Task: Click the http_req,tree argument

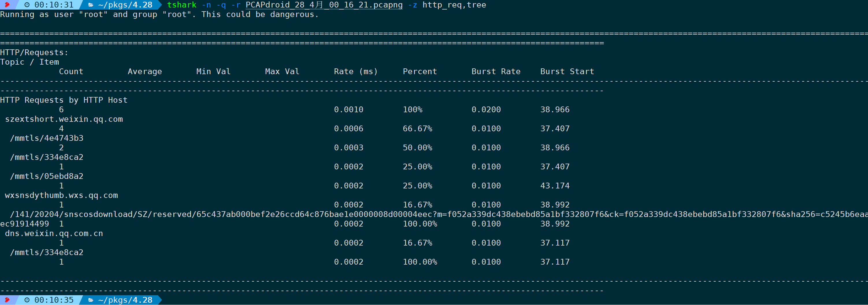Action: coord(454,5)
